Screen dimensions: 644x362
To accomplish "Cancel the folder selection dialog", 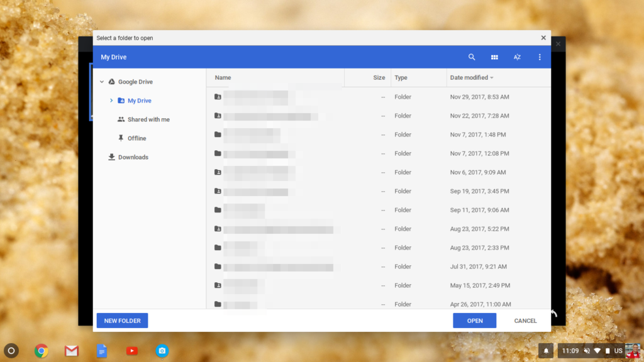I will click(x=525, y=321).
